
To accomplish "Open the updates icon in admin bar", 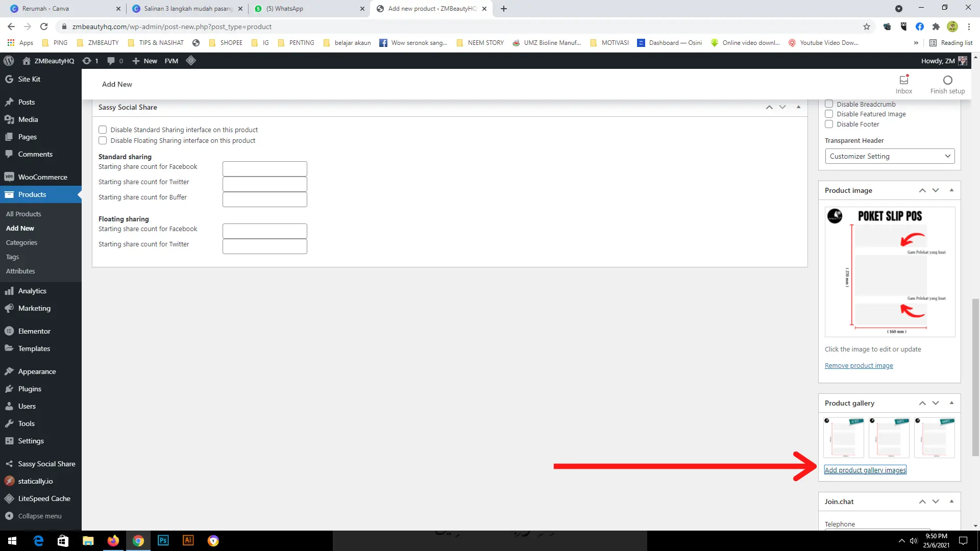I will [x=87, y=61].
